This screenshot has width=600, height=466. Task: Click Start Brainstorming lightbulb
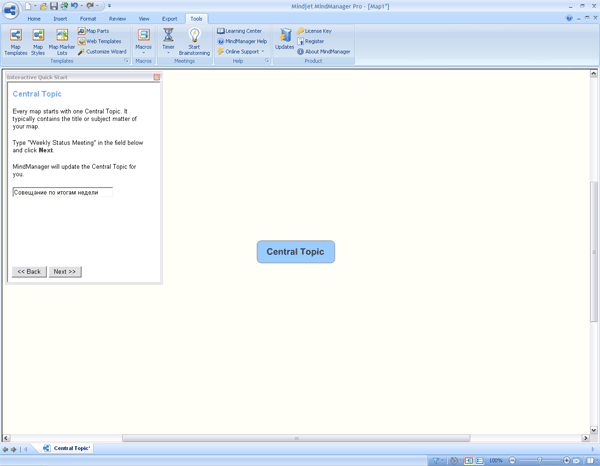tap(194, 42)
